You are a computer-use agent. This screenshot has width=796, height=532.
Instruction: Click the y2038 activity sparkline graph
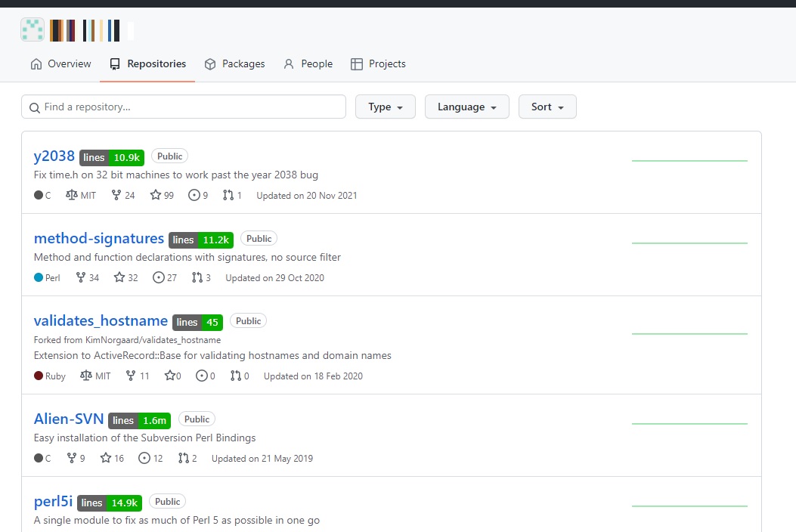(x=689, y=160)
